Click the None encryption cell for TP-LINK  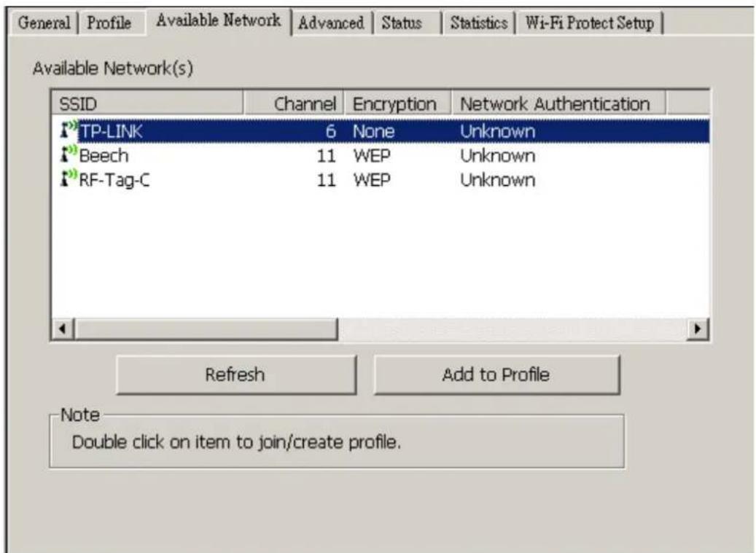(374, 131)
